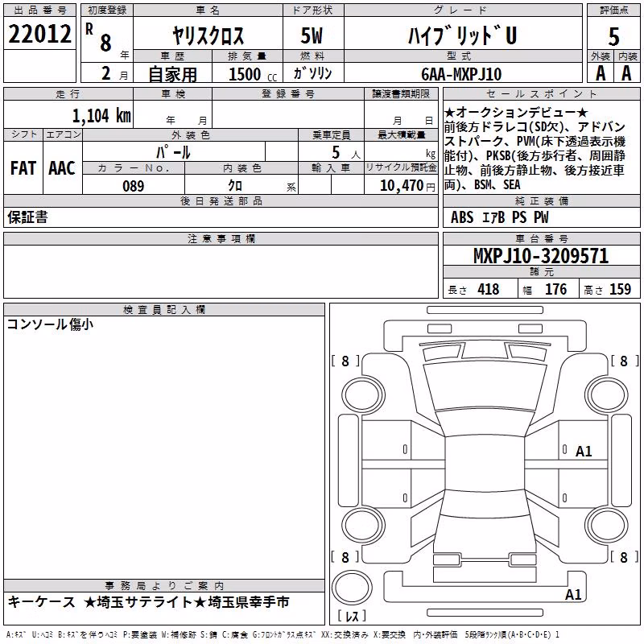Select the width value 176

coord(555,289)
